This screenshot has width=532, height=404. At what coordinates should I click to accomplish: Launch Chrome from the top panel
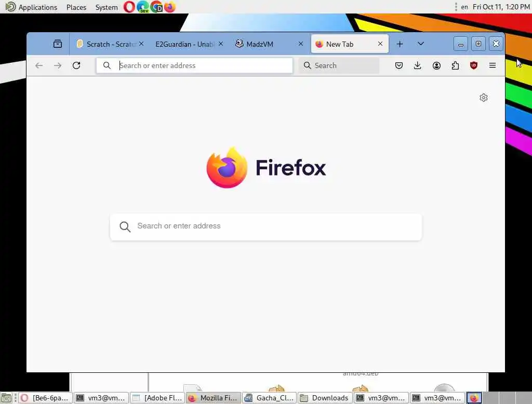156,7
